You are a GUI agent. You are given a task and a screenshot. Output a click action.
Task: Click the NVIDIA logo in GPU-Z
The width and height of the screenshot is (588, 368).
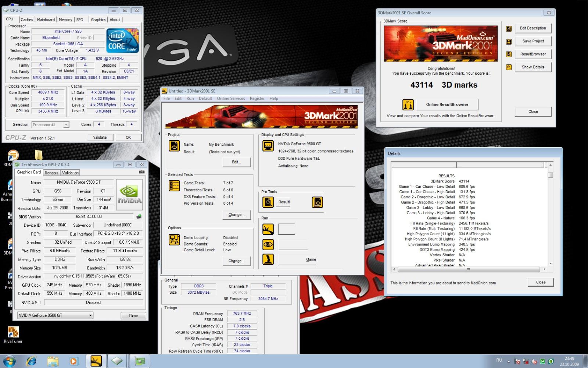[129, 195]
